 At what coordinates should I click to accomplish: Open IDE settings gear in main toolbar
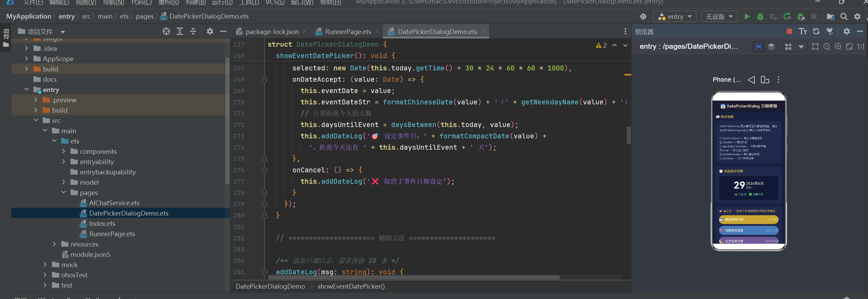click(x=857, y=16)
